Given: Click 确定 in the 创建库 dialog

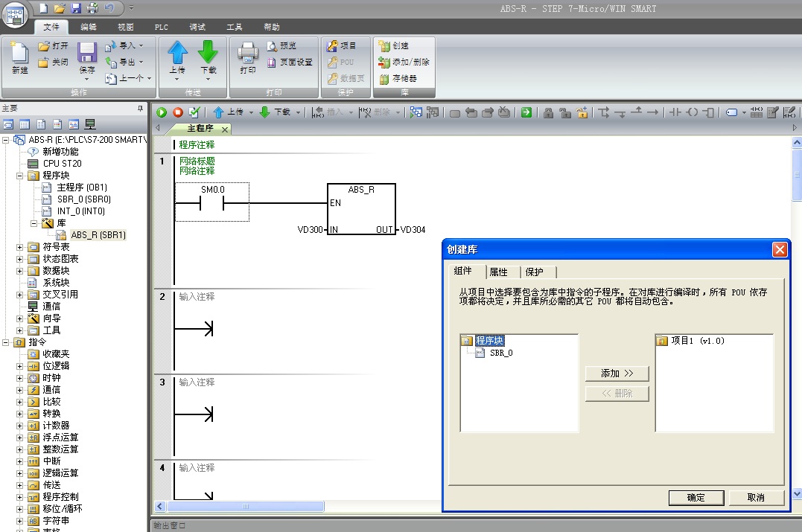Looking at the screenshot, I should (696, 498).
